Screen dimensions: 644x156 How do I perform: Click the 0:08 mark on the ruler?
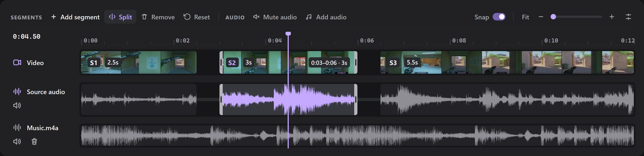459,41
